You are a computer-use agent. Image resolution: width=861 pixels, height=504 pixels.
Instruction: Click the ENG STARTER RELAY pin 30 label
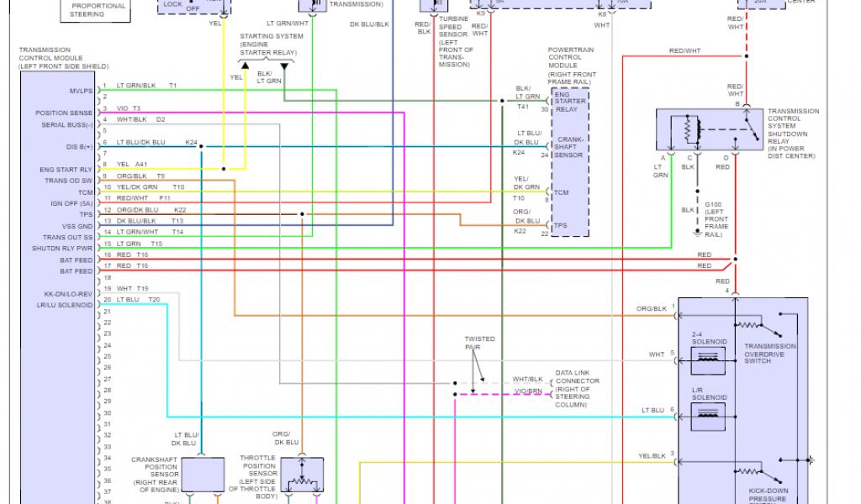[572, 102]
